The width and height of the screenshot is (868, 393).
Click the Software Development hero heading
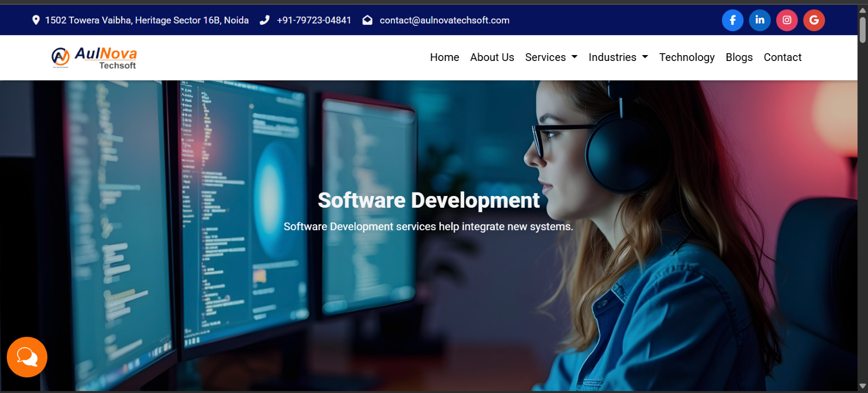(429, 200)
